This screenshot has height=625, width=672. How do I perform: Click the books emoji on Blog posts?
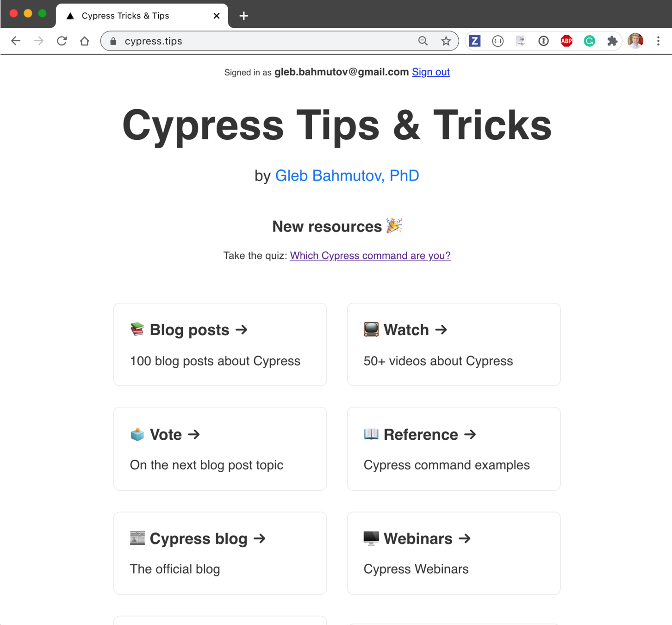(x=137, y=329)
